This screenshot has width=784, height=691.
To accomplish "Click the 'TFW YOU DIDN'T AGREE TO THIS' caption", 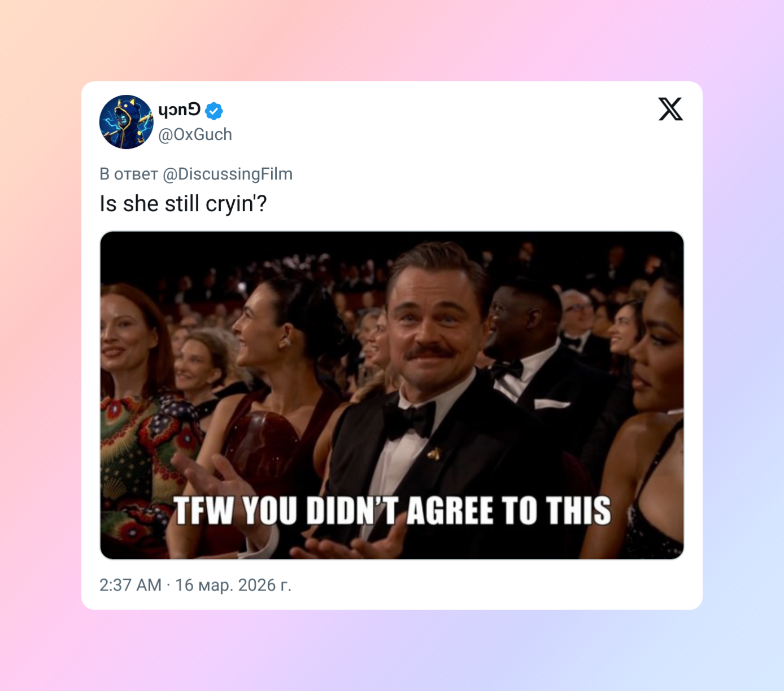I will point(392,511).
